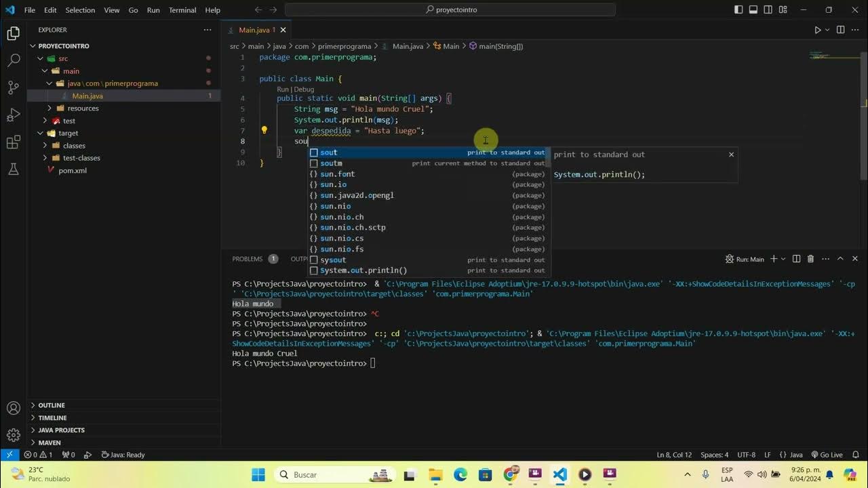The height and width of the screenshot is (488, 868).
Task: Open the Source Control view
Action: [13, 87]
